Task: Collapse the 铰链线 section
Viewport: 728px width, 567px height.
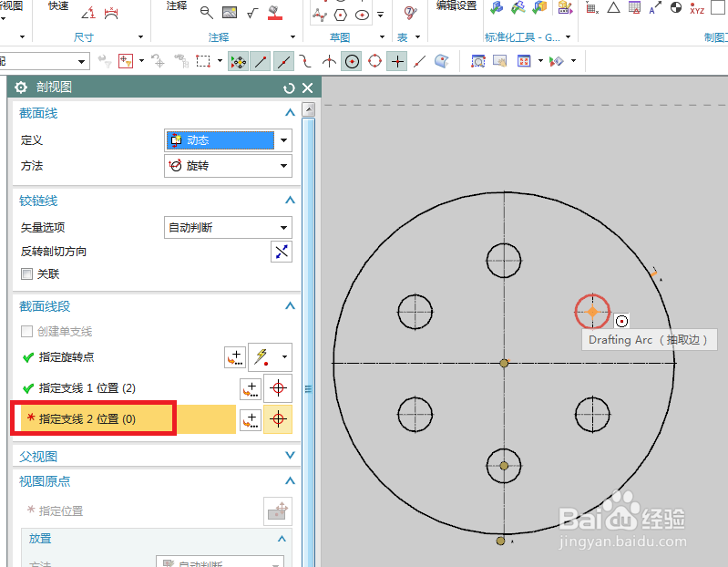Action: tap(290, 201)
